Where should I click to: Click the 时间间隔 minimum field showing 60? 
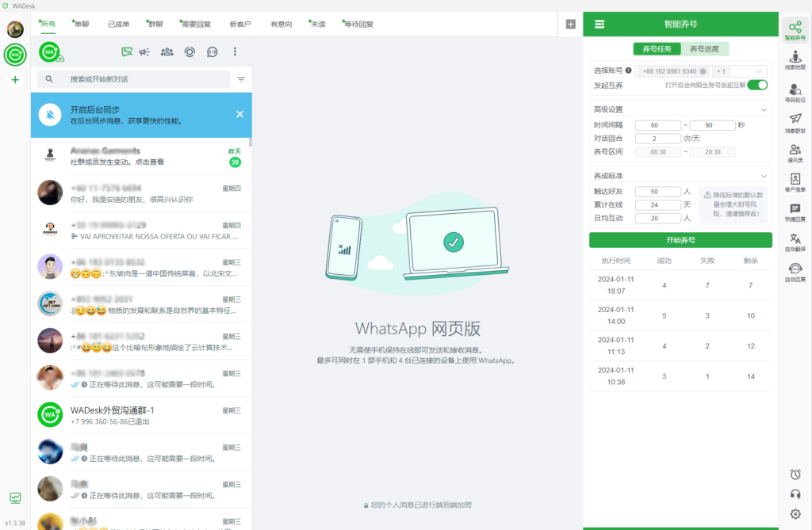click(x=657, y=125)
